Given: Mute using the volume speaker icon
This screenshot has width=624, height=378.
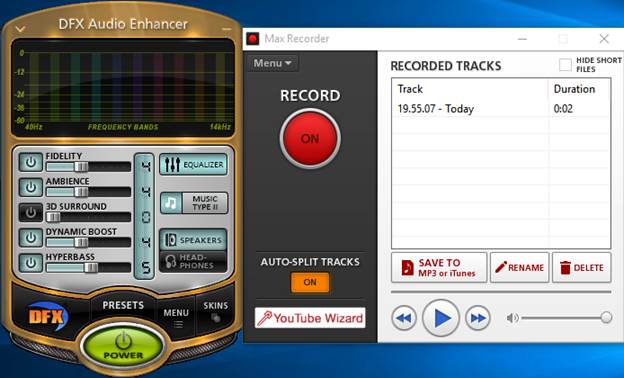Looking at the screenshot, I should point(513,318).
